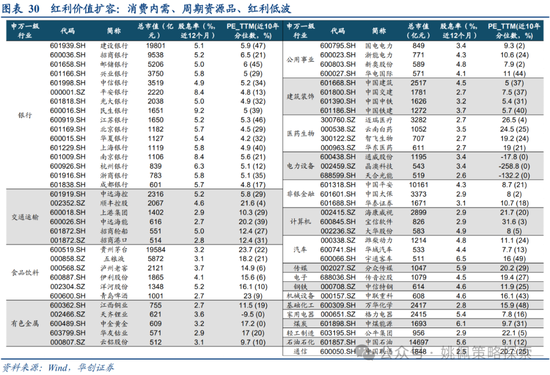Click stock code 600519.SH
This screenshot has width=550, height=375.
pos(68,250)
